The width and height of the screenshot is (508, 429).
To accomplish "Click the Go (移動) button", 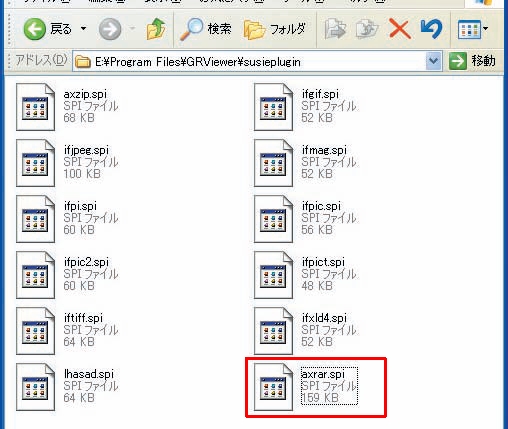I will (472, 61).
